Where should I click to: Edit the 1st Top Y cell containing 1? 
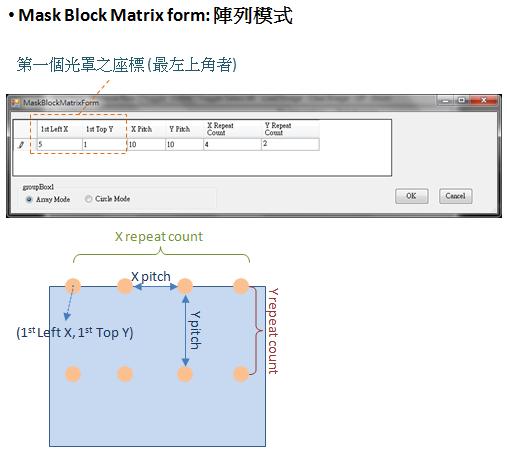(x=105, y=145)
